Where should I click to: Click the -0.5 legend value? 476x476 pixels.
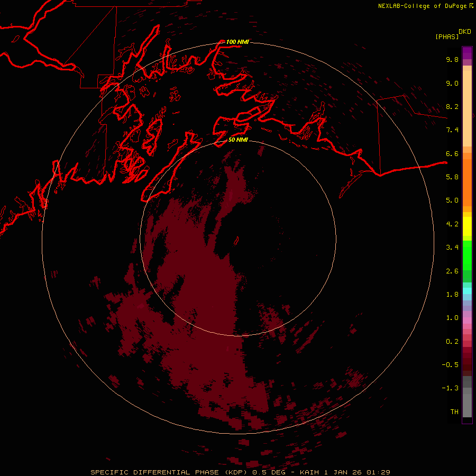[450, 365]
